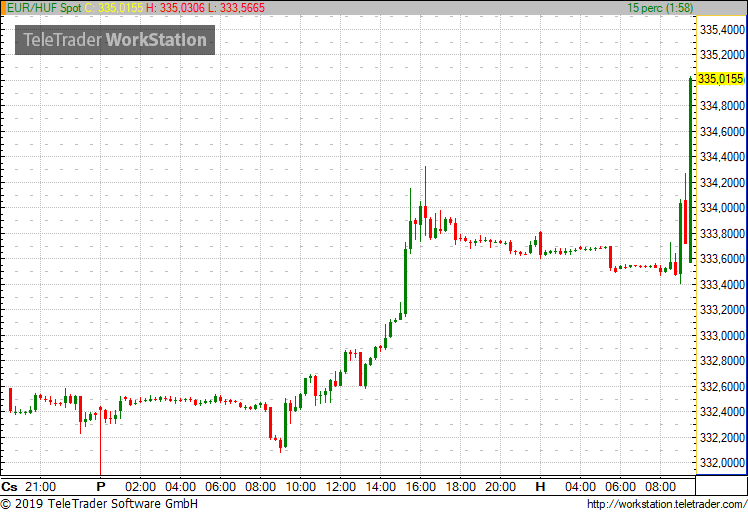Click the low value L: 333,5665
Image resolution: width=748 pixels, height=513 pixels.
click(236, 8)
